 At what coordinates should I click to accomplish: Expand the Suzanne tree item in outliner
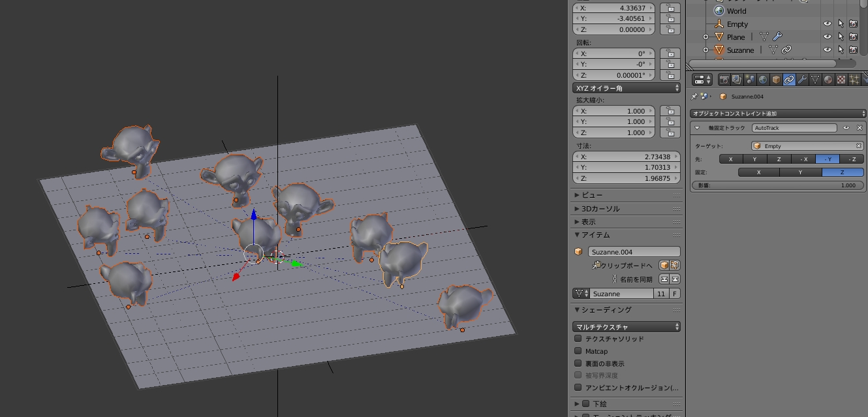point(705,50)
